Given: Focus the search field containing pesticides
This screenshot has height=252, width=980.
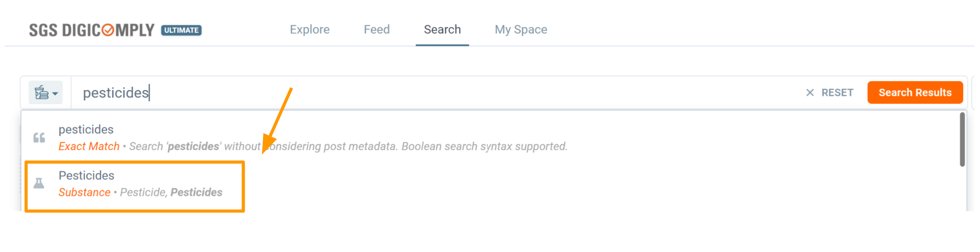Looking at the screenshot, I should point(418,93).
